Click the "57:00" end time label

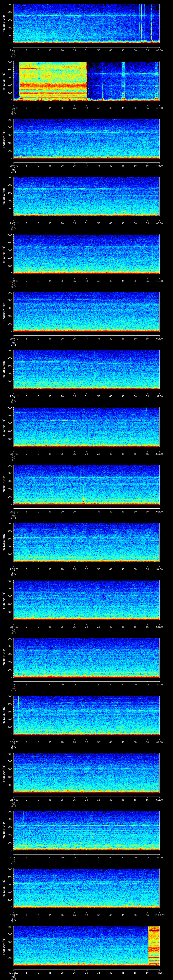(160, 742)
